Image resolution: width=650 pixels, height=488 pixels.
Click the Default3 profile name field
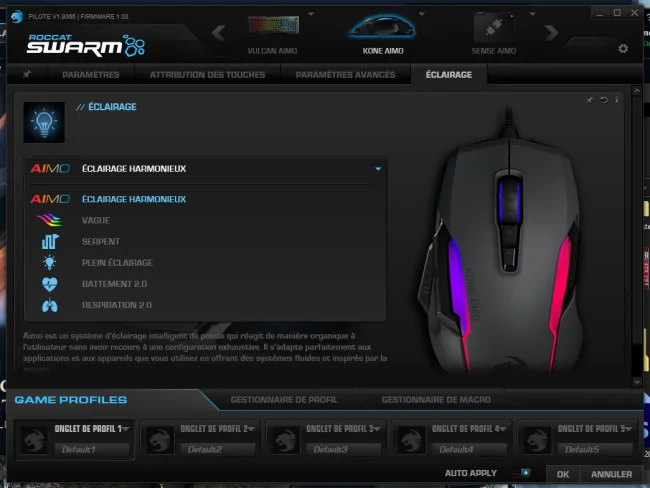pyautogui.click(x=343, y=449)
